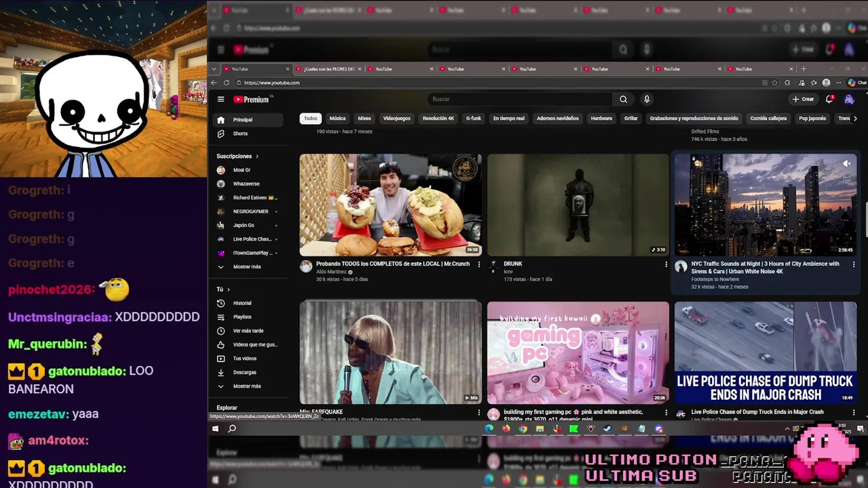The width and height of the screenshot is (868, 488).
Task: Open Moai Gr subscription channel
Action: click(247, 170)
